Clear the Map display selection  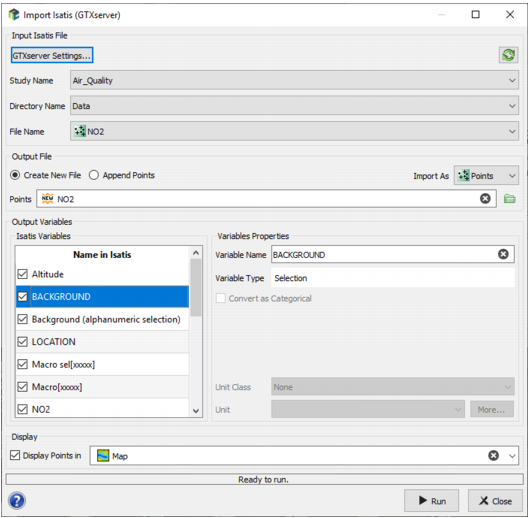point(493,456)
